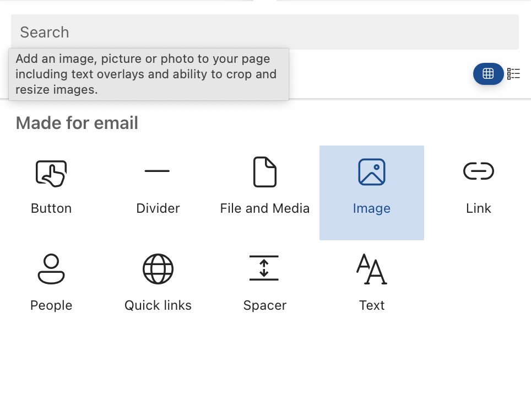Click the "People" label text

coord(51,305)
